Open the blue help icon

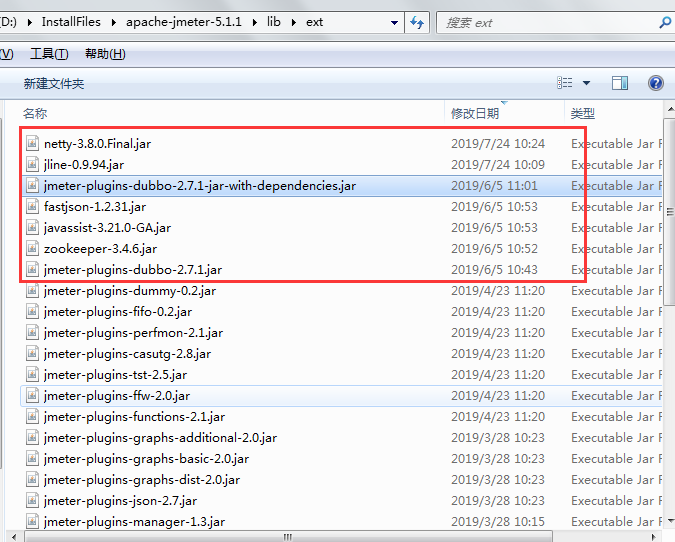coord(656,83)
